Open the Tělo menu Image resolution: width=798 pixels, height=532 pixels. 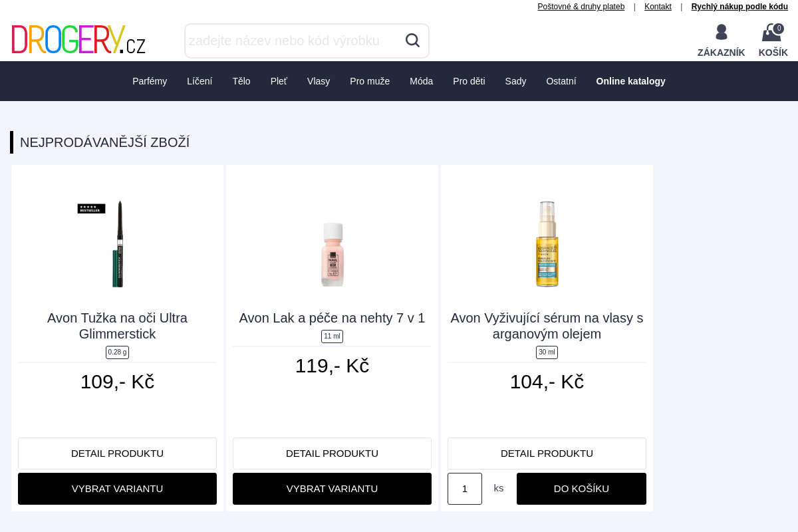[x=241, y=81]
